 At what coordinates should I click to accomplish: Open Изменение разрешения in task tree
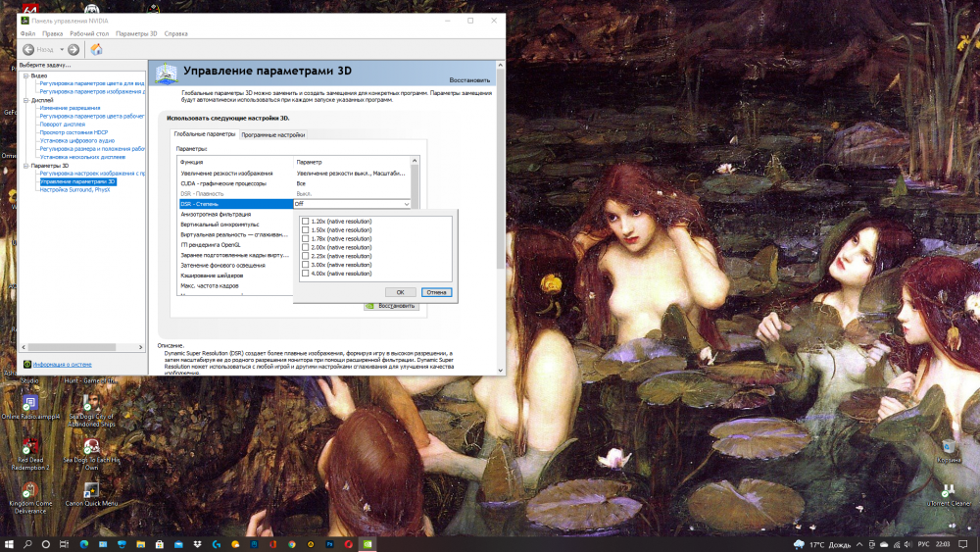point(70,108)
